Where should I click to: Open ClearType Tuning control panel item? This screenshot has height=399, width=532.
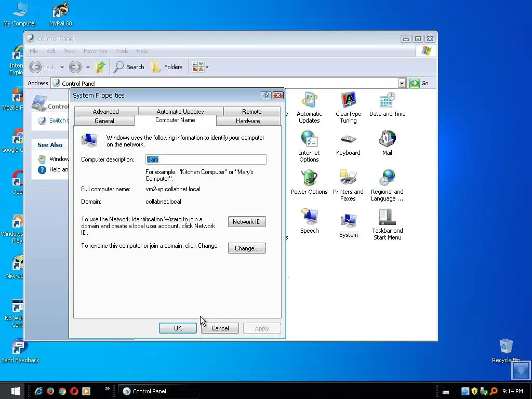click(348, 107)
